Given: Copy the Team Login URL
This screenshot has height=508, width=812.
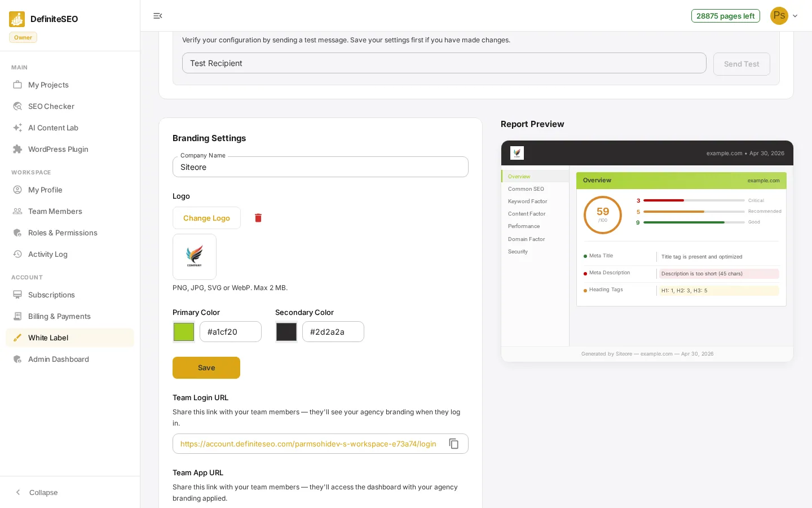Looking at the screenshot, I should click(x=454, y=444).
